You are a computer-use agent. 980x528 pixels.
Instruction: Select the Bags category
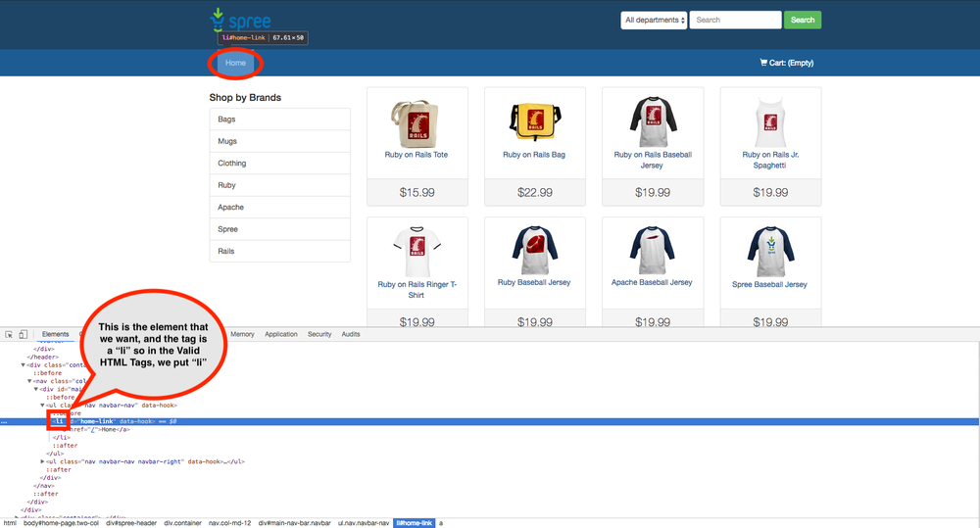[x=280, y=120]
